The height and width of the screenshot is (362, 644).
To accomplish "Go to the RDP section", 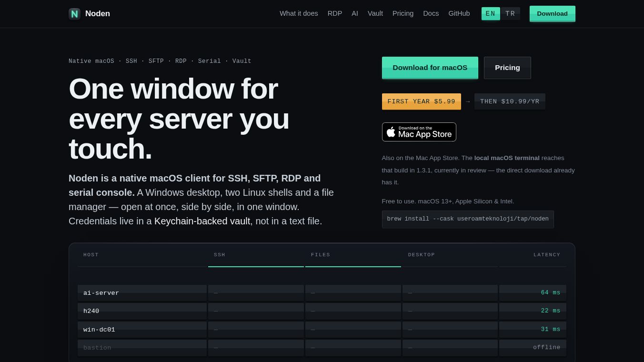I will (335, 13).
